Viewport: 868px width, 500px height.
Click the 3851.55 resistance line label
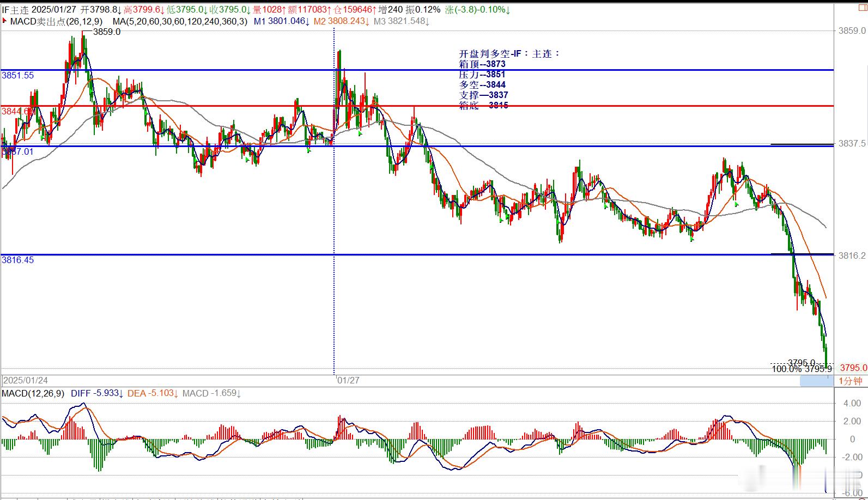tap(17, 76)
